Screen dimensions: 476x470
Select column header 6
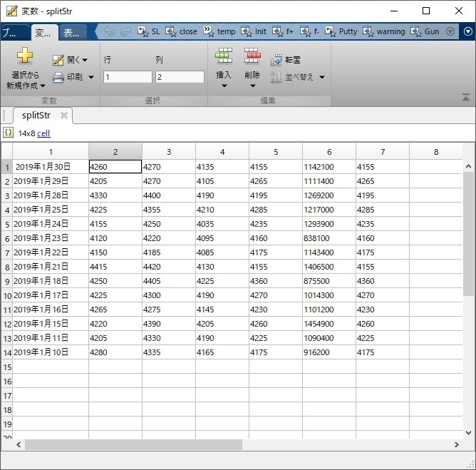tap(329, 152)
